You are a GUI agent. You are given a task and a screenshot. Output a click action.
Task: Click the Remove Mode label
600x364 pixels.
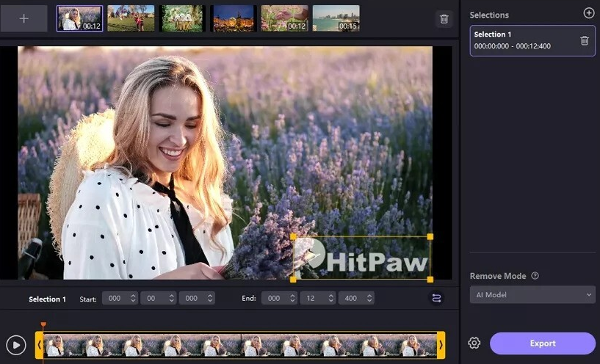[498, 276]
